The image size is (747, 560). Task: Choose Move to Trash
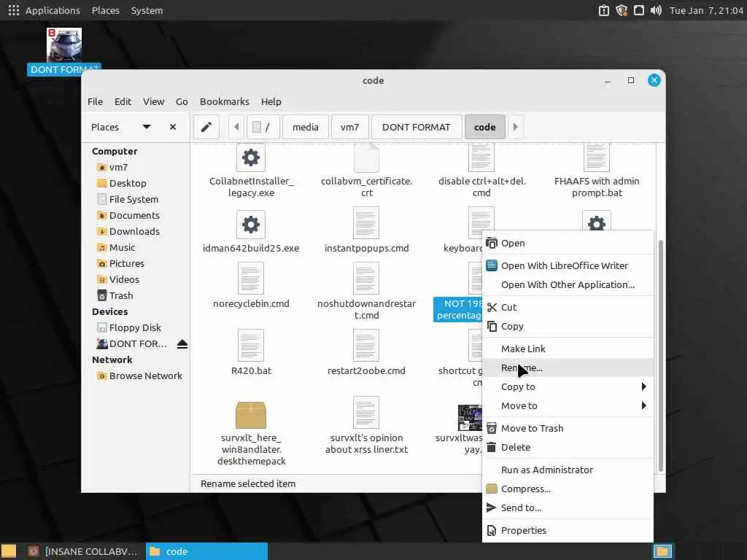coord(568,428)
